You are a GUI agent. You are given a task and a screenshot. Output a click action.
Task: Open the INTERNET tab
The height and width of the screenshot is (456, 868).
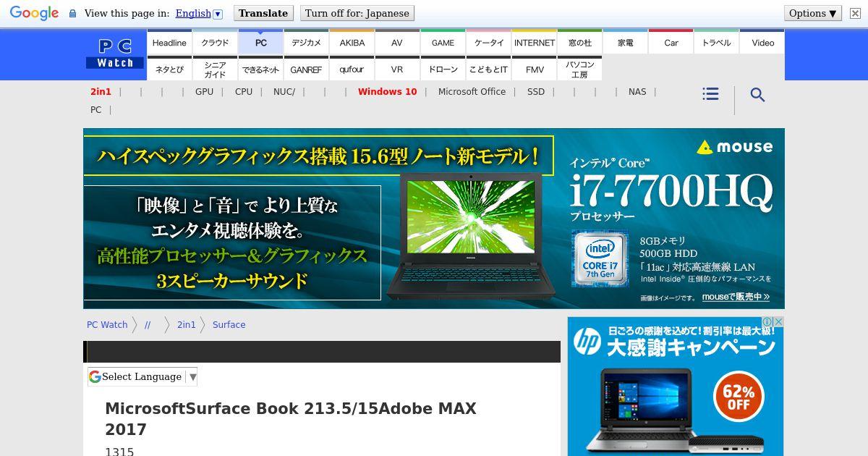tap(535, 43)
